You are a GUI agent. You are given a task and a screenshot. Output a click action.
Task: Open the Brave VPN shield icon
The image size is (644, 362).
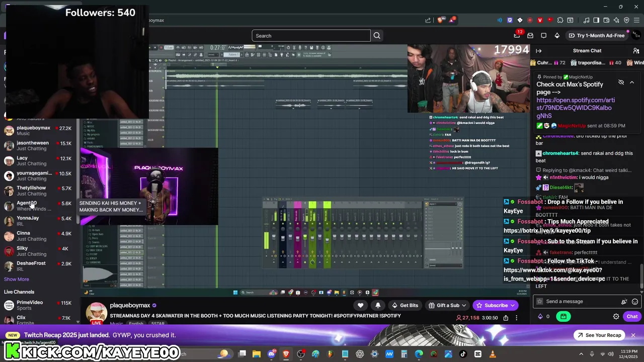click(626, 20)
